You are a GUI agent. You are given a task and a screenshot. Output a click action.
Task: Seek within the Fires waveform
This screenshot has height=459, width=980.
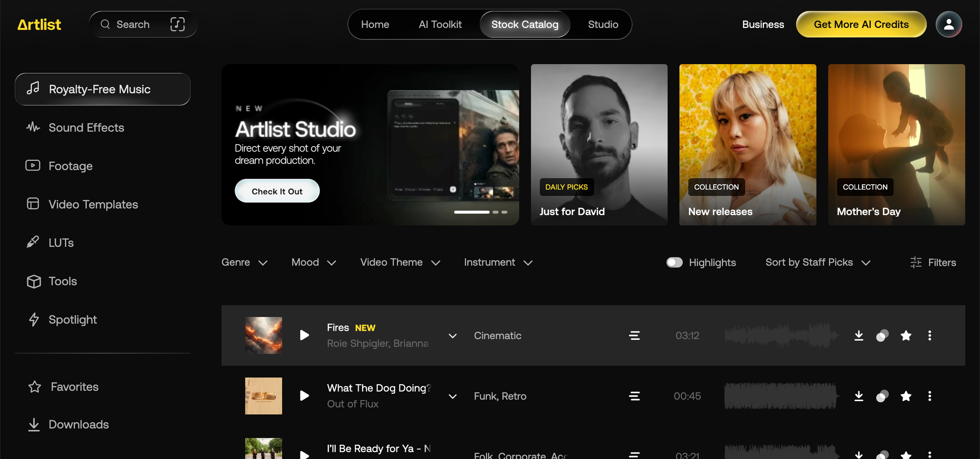pos(782,336)
